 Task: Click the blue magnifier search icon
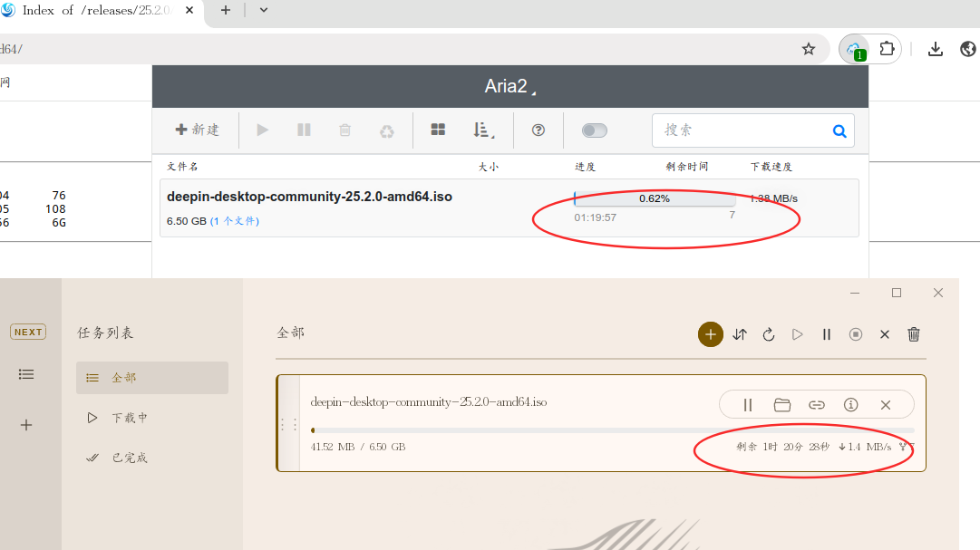click(839, 130)
